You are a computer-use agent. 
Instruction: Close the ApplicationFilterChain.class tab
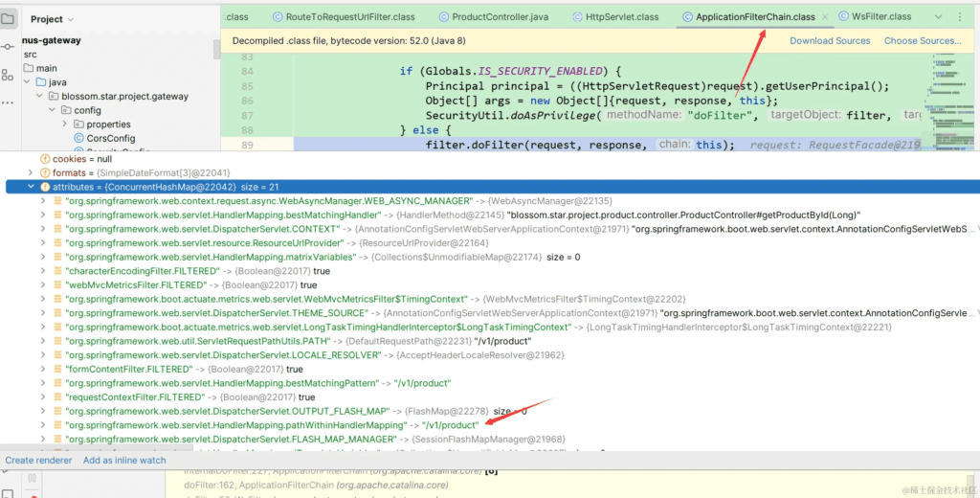click(826, 17)
